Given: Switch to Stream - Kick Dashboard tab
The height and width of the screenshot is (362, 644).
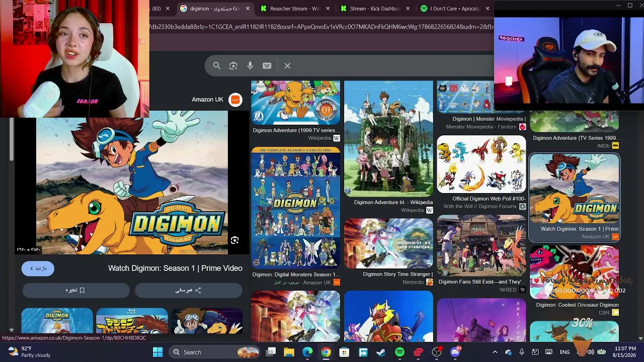Looking at the screenshot, I should coord(375,9).
